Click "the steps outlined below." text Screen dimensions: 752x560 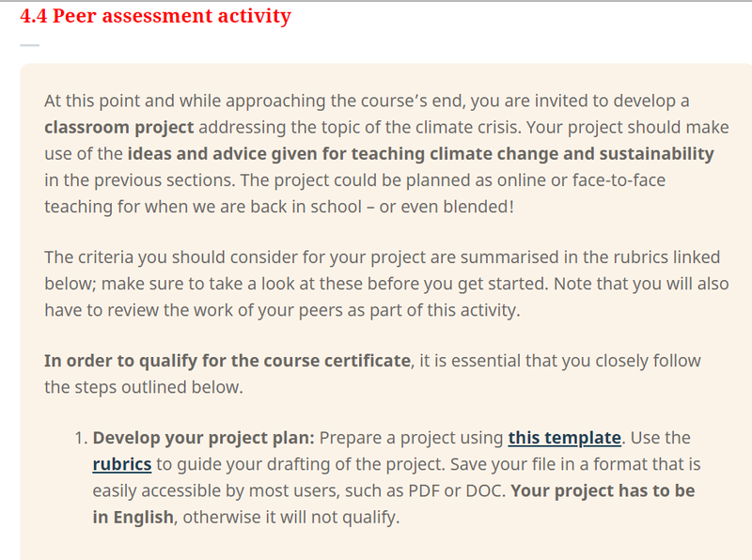pos(144,387)
